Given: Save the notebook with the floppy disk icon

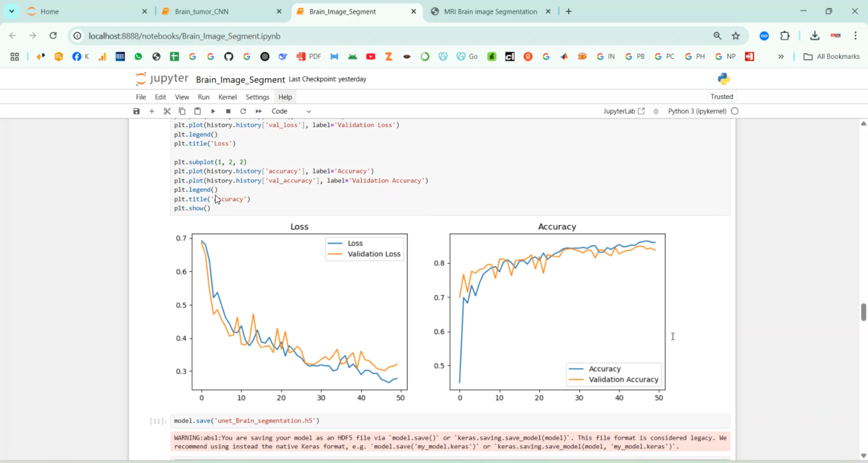Looking at the screenshot, I should tap(137, 111).
